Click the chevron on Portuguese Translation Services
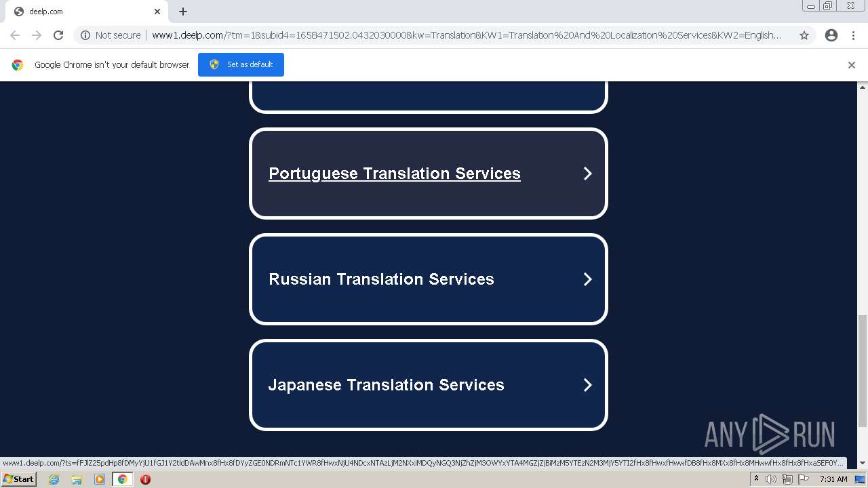 pyautogui.click(x=588, y=174)
